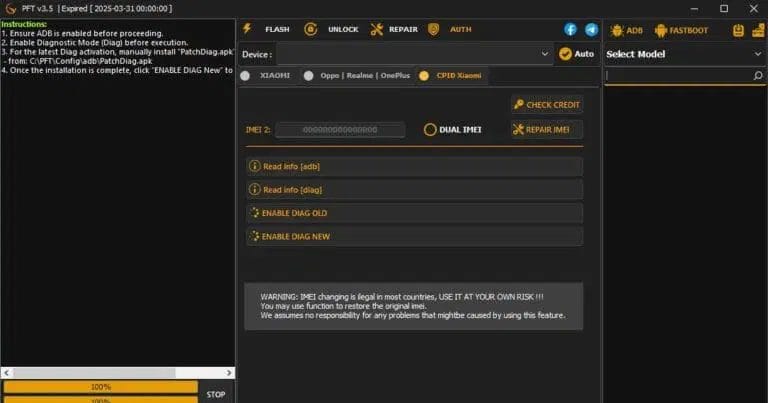Click the ADB bug icon
The width and height of the screenshot is (768, 403).
[x=617, y=30]
